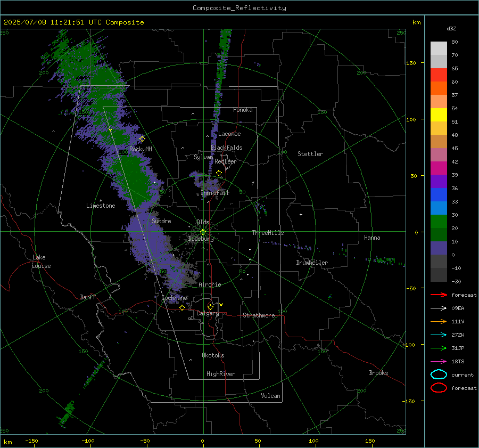Select the orange swatch between 60 and 57 dBZ

(439, 88)
